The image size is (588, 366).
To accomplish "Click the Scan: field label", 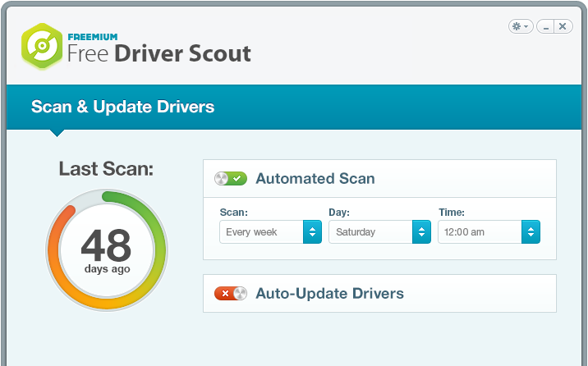I will [233, 213].
